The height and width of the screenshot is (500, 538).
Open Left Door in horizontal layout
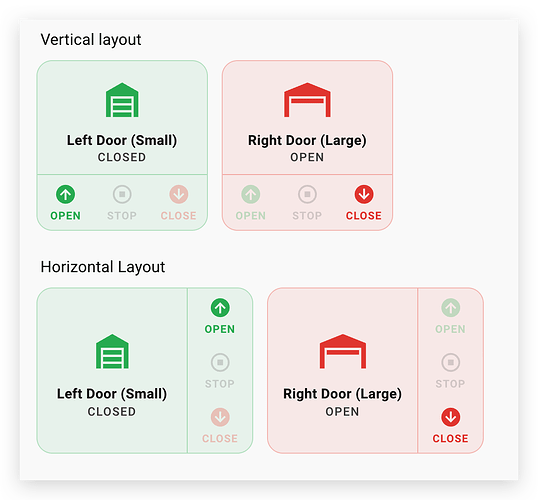220,316
